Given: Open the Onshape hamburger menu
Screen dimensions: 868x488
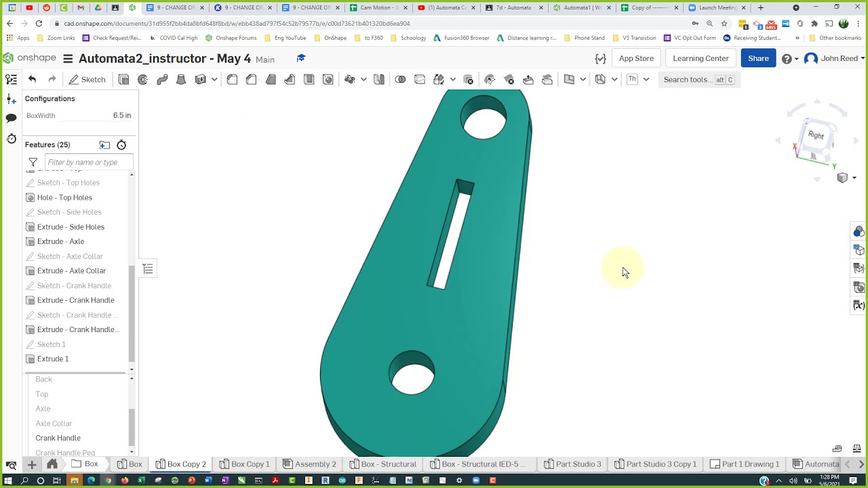Looking at the screenshot, I should tap(68, 58).
